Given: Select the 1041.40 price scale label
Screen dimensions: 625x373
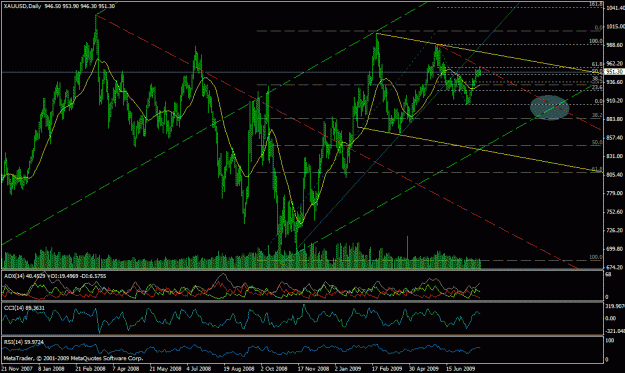Looking at the screenshot, I should (615, 8).
